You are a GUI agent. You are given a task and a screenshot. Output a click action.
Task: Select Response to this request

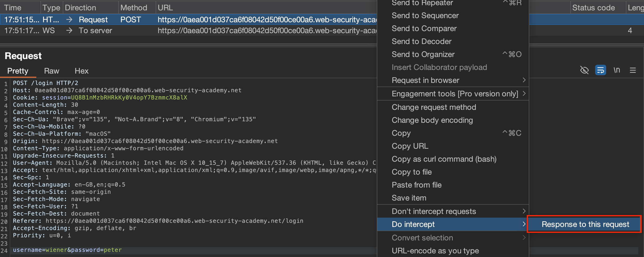pos(585,224)
